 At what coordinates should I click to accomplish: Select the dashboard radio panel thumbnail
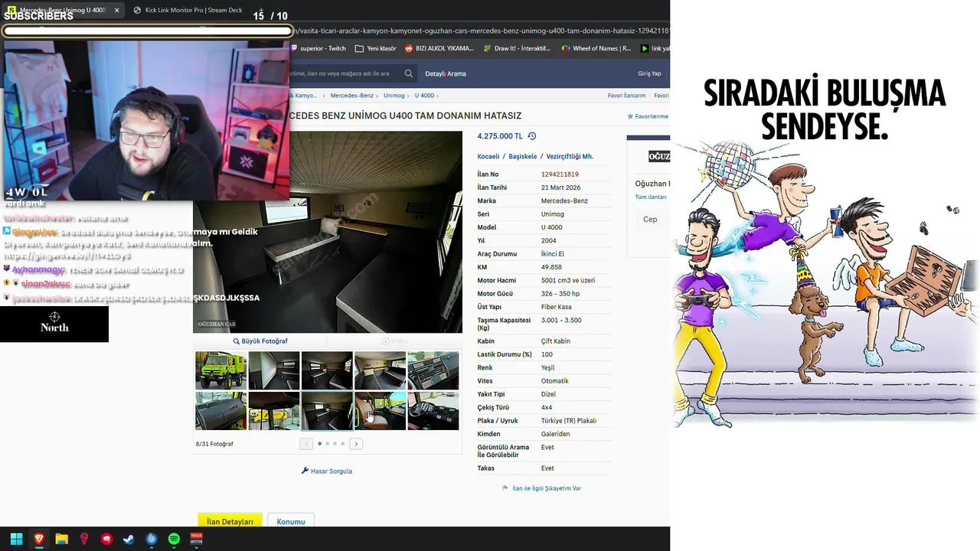[x=433, y=370]
